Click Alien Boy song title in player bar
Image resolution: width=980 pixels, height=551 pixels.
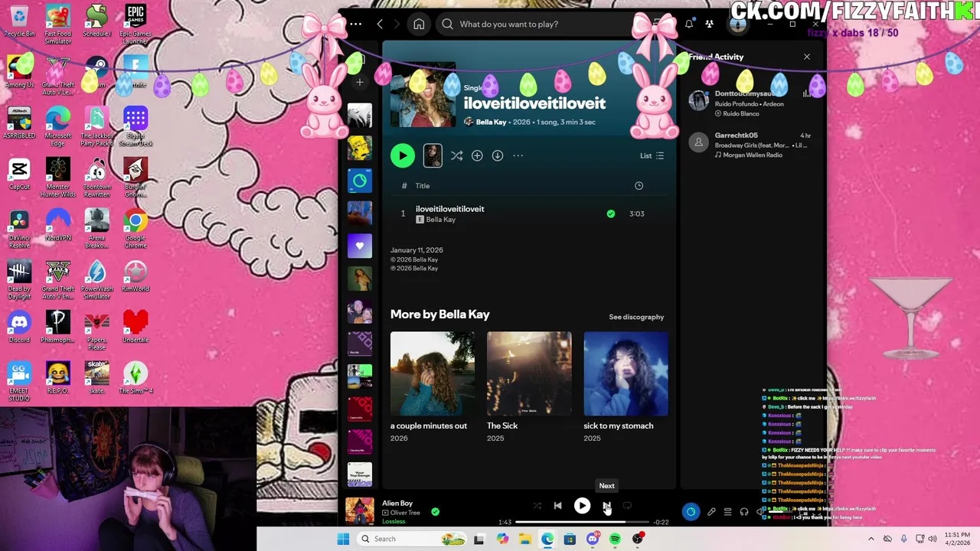397,503
